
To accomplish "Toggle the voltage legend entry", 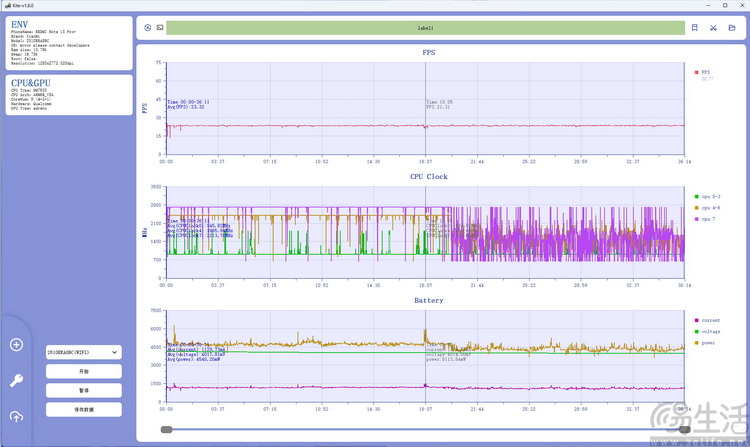I will coord(707,331).
